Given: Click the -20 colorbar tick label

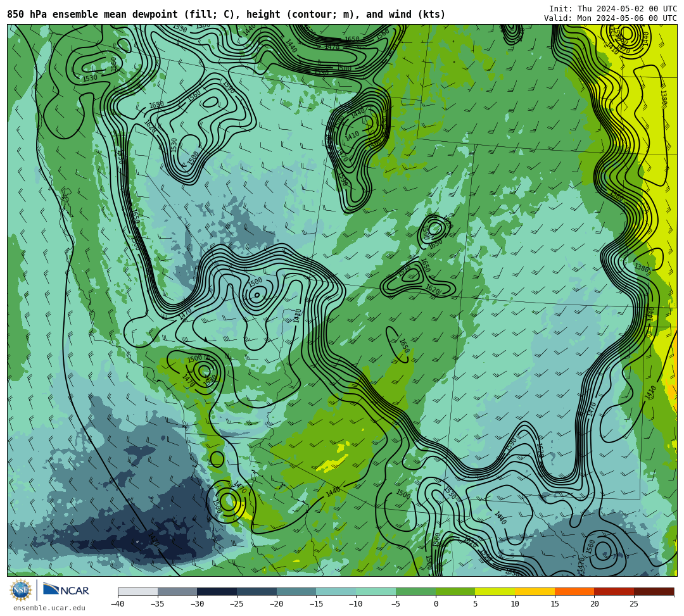Looking at the screenshot, I should pos(276,604).
